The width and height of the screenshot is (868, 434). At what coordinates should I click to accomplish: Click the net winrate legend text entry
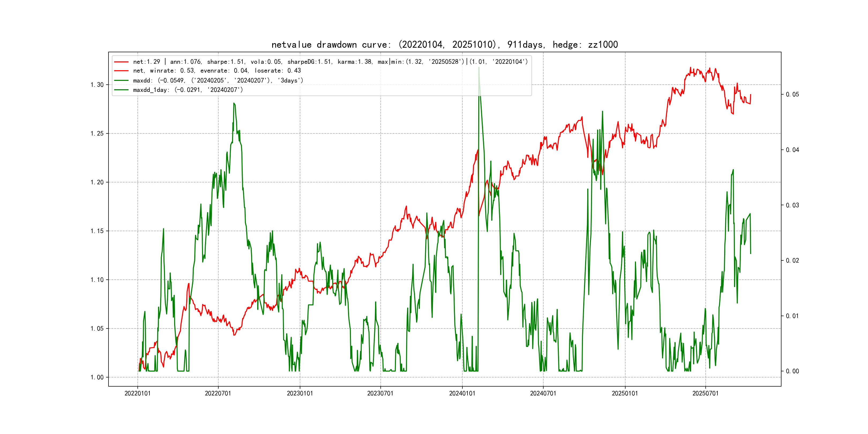click(x=217, y=71)
